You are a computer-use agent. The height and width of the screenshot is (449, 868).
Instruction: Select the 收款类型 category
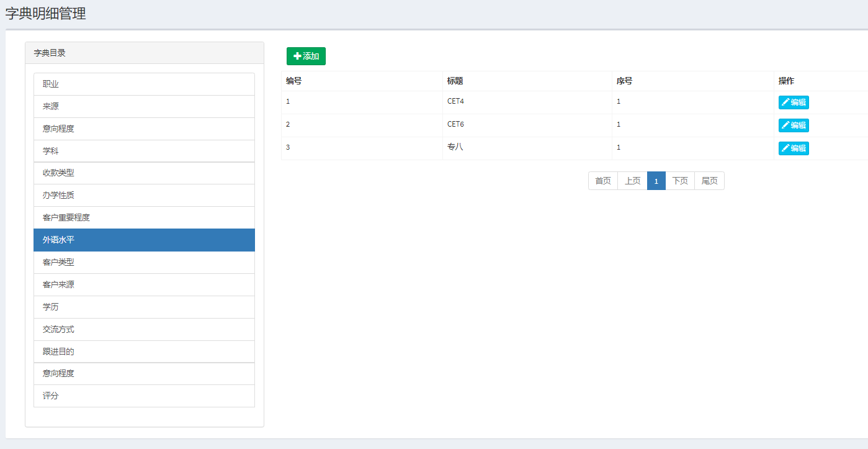(x=144, y=173)
